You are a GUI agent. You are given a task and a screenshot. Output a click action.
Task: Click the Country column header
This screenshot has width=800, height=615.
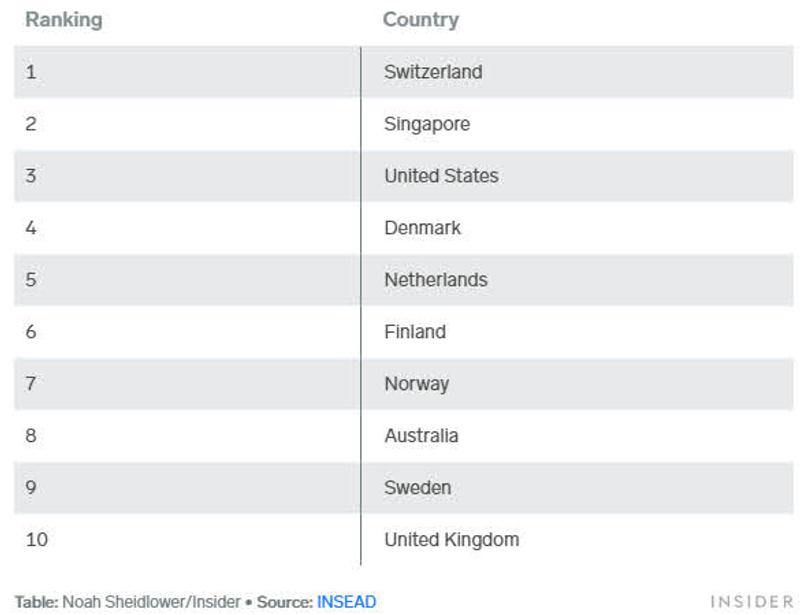click(x=421, y=20)
